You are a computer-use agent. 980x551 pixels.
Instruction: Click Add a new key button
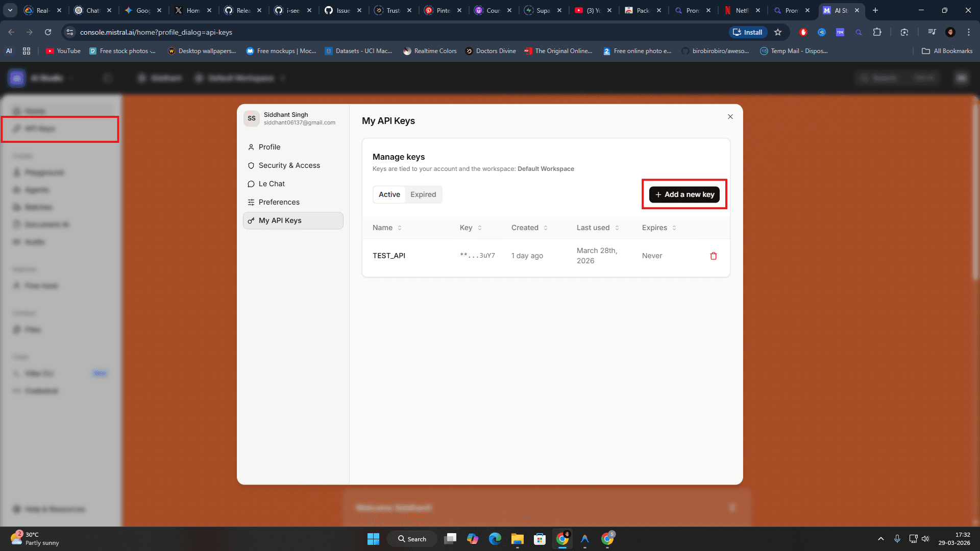(x=684, y=194)
